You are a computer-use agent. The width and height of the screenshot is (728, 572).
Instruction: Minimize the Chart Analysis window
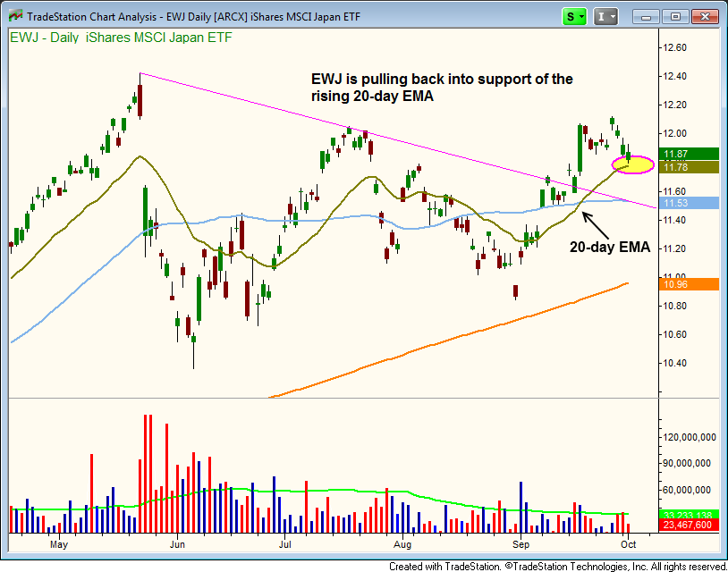647,16
